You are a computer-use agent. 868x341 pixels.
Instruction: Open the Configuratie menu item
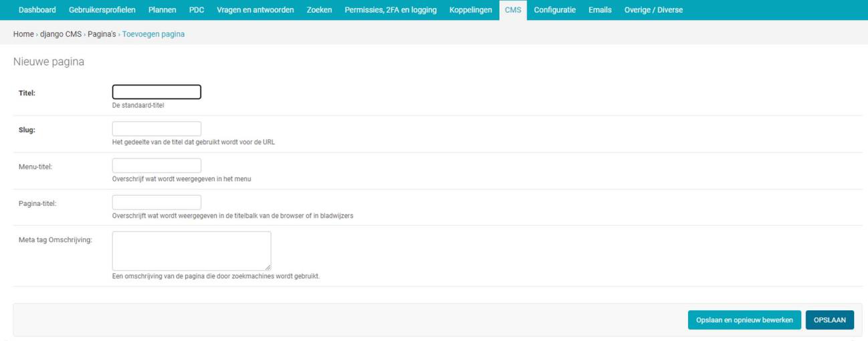click(554, 10)
